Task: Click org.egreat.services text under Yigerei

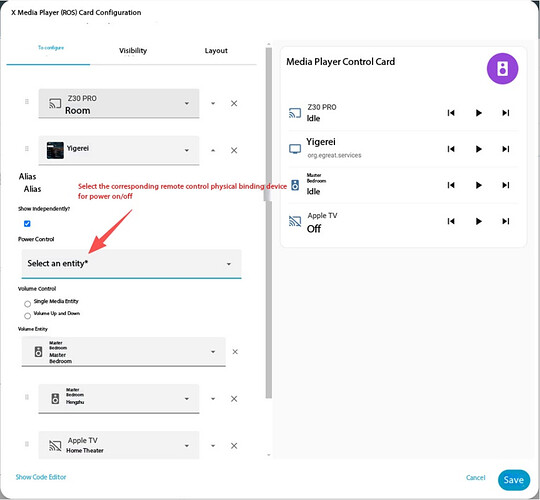Action: pyautogui.click(x=334, y=155)
